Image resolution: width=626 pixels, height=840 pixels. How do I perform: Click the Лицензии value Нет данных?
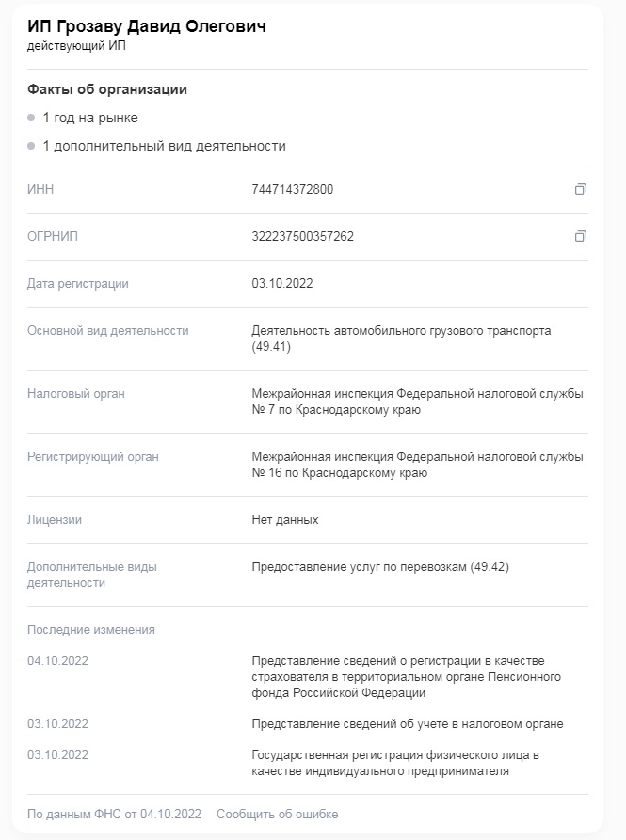pyautogui.click(x=285, y=519)
